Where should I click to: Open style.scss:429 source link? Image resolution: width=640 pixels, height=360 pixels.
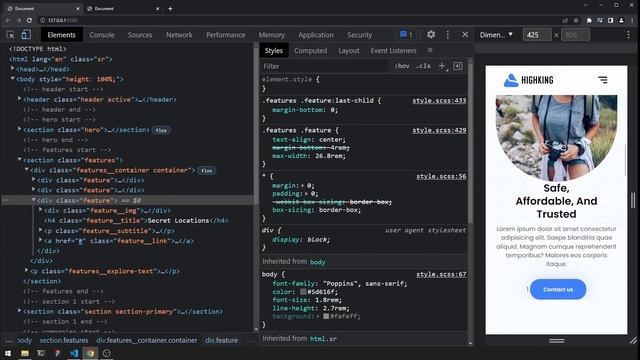coord(439,130)
